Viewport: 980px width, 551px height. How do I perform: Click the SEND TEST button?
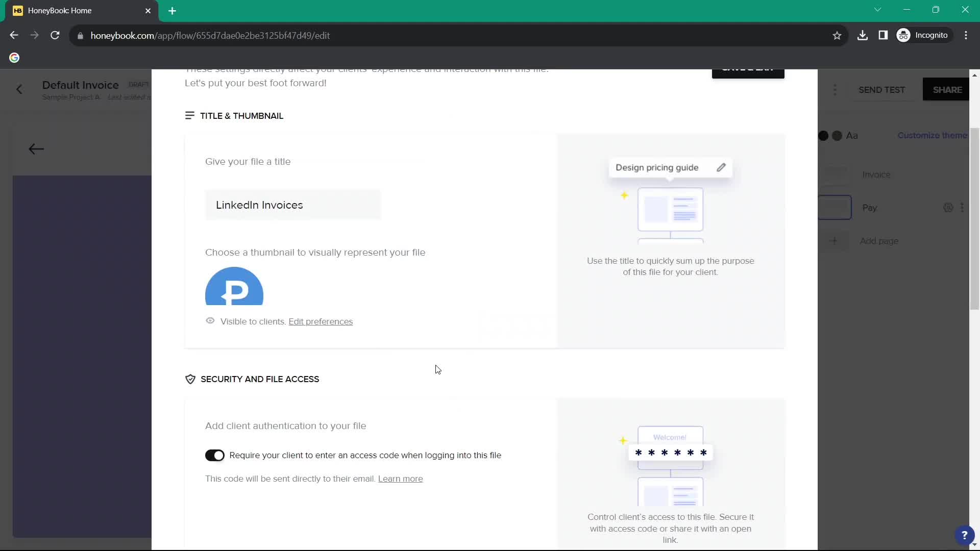[x=884, y=89]
